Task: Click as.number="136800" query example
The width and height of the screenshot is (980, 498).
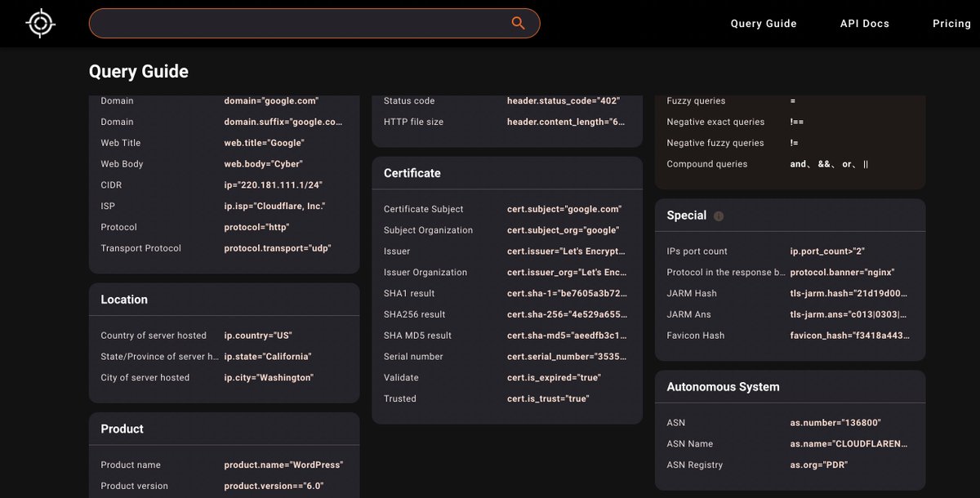Action: pos(835,423)
